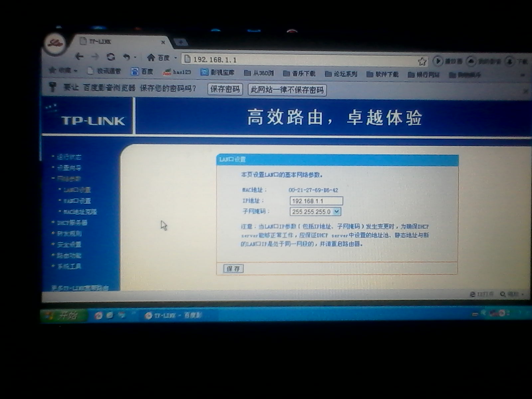Click the IP地址 field with 192.168.1.1

point(316,201)
